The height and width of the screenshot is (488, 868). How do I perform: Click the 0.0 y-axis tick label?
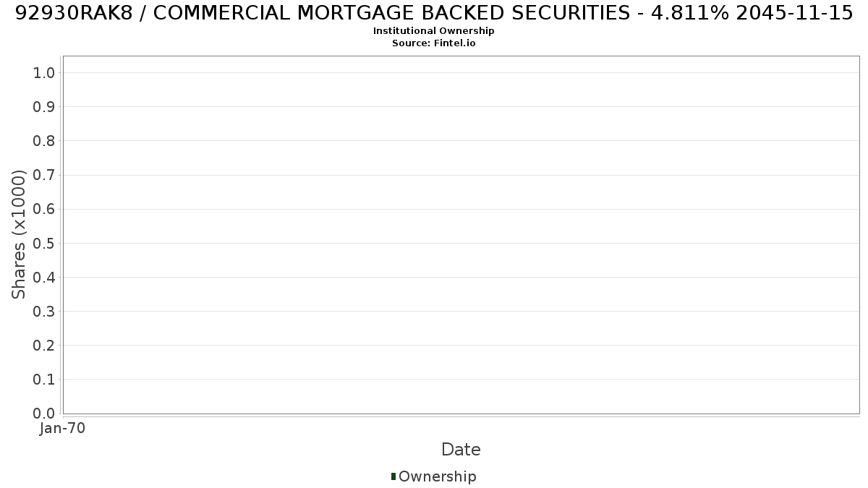coord(44,414)
